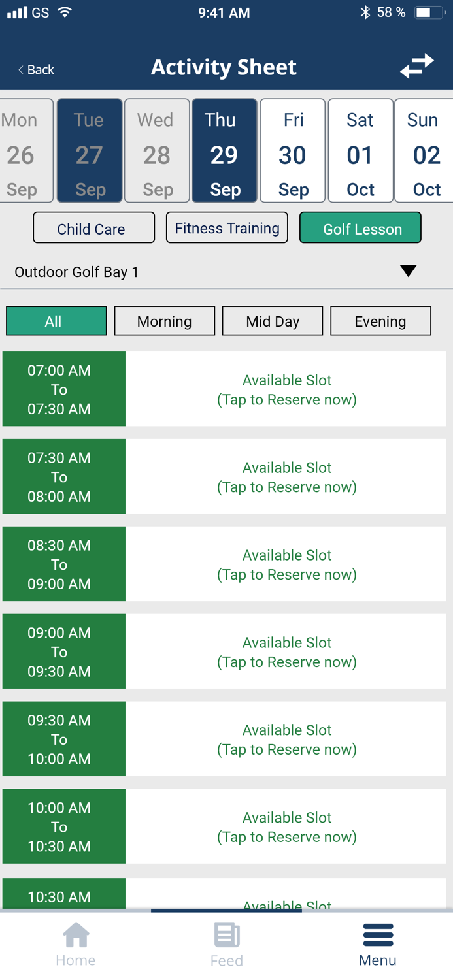Screen dimensions: 453x980
Task: Toggle the Golf Lesson filter off
Action: pyautogui.click(x=360, y=229)
